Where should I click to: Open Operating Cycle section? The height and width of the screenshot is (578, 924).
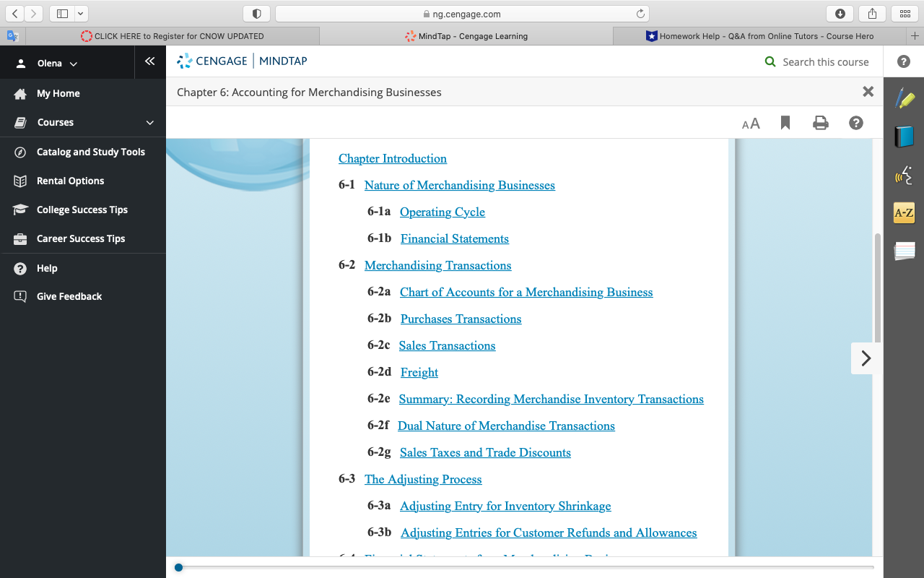[x=443, y=212]
